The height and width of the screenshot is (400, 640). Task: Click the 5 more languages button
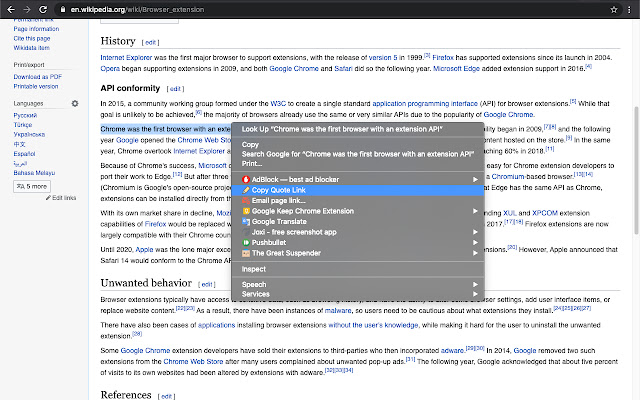pyautogui.click(x=32, y=187)
